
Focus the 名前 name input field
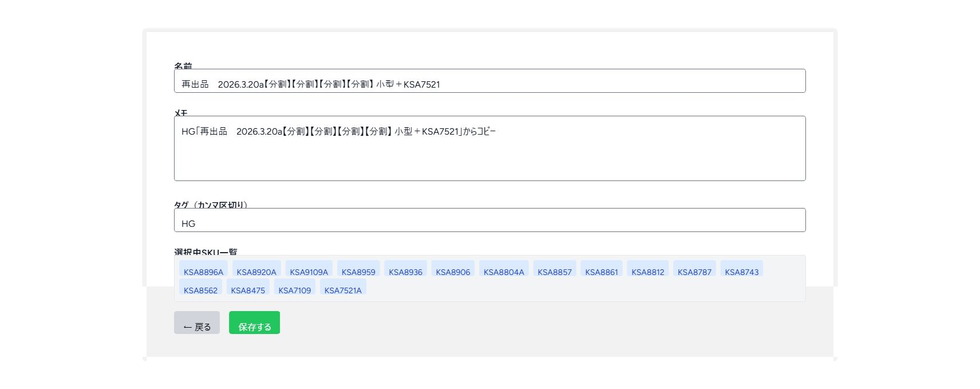pos(489,81)
